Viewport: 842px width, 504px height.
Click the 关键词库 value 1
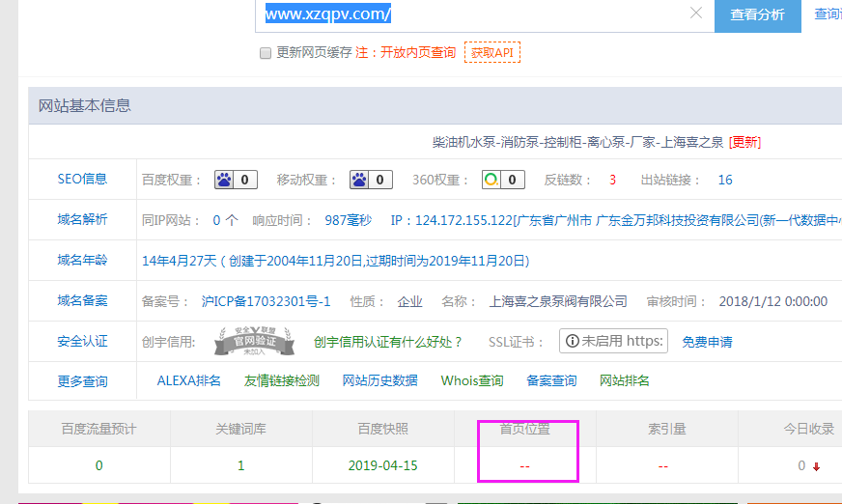click(240, 465)
